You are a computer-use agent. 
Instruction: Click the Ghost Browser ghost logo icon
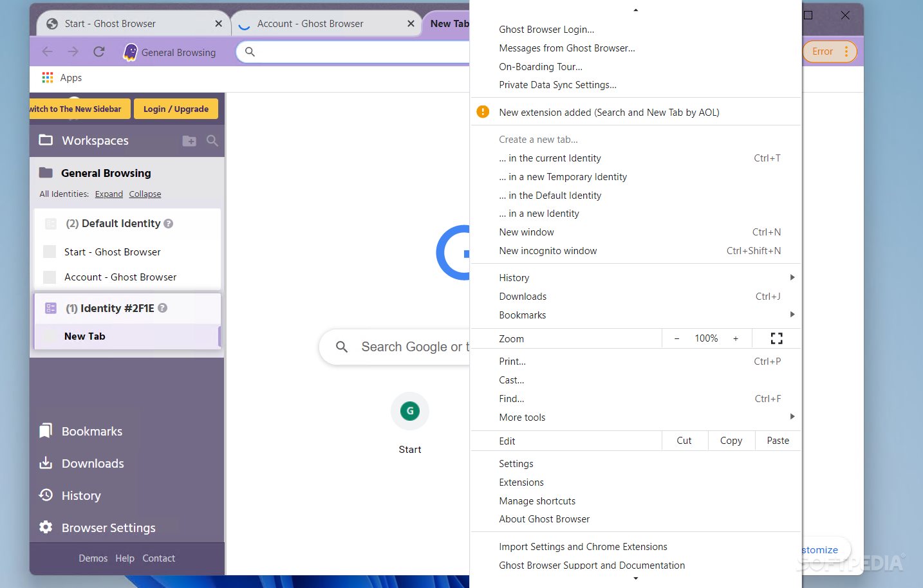pos(130,52)
